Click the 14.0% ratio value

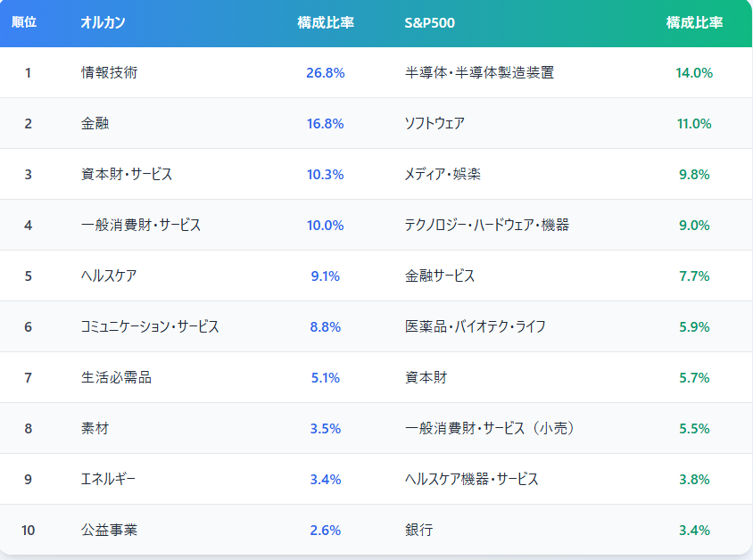[694, 73]
